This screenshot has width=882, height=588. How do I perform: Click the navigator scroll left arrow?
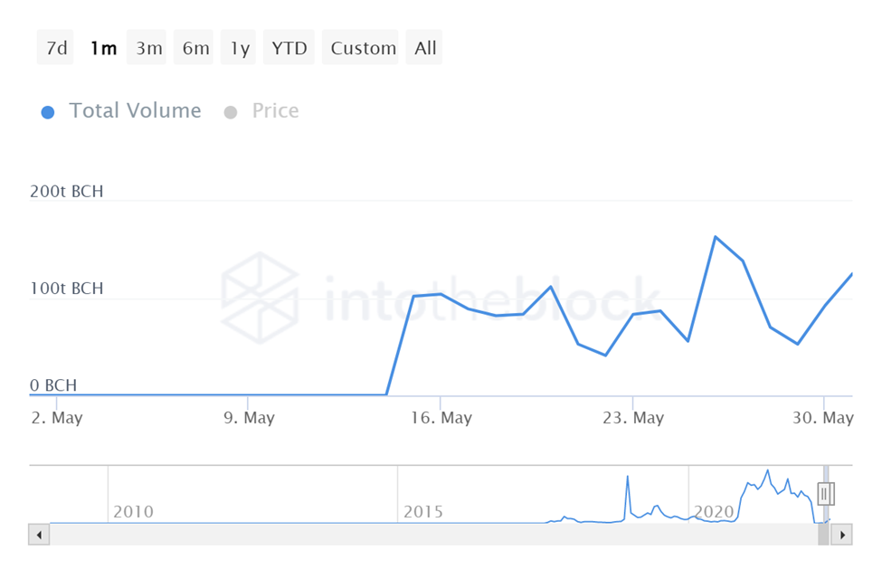pyautogui.click(x=39, y=535)
